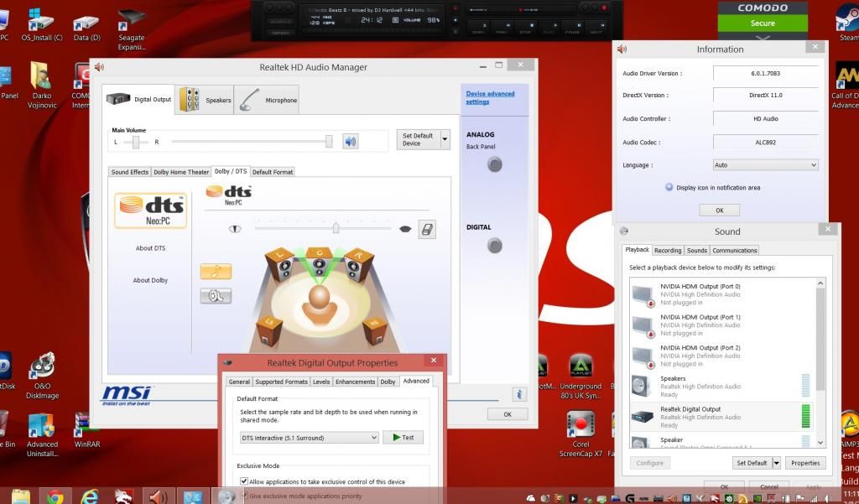This screenshot has height=504, width=859.
Task: Click OK in the Information window
Action: coord(719,210)
